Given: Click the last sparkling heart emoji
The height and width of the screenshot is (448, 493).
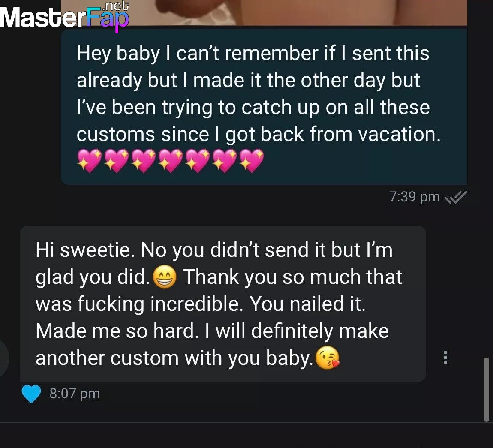Looking at the screenshot, I should pos(252,161).
